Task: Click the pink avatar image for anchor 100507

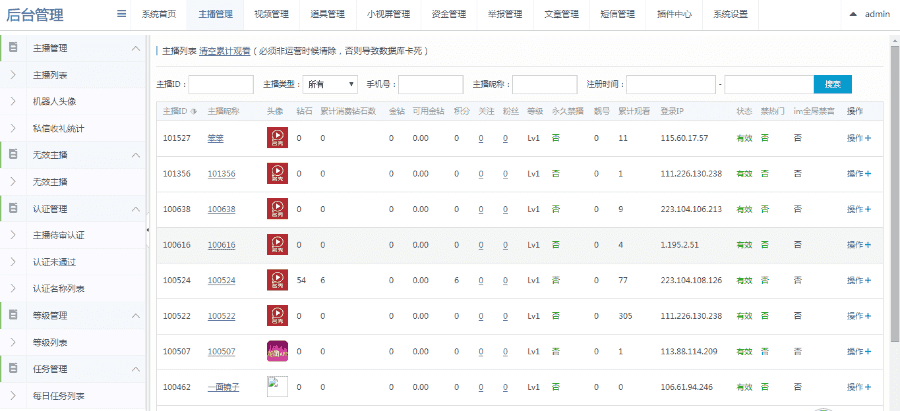Action: pyautogui.click(x=276, y=351)
